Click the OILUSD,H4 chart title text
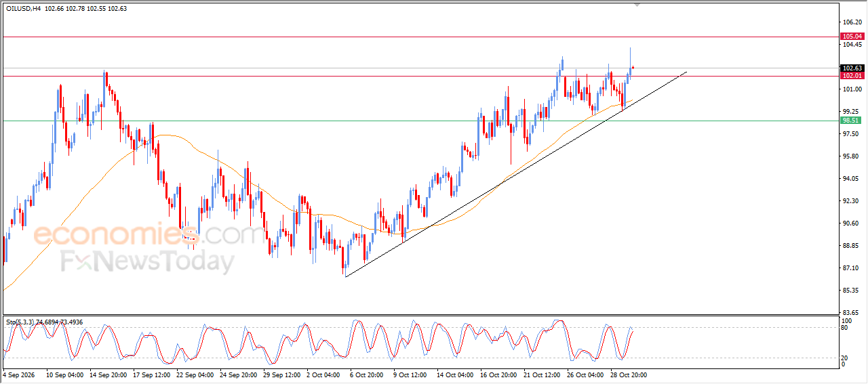Image resolution: width=868 pixels, height=384 pixels. pos(23,8)
